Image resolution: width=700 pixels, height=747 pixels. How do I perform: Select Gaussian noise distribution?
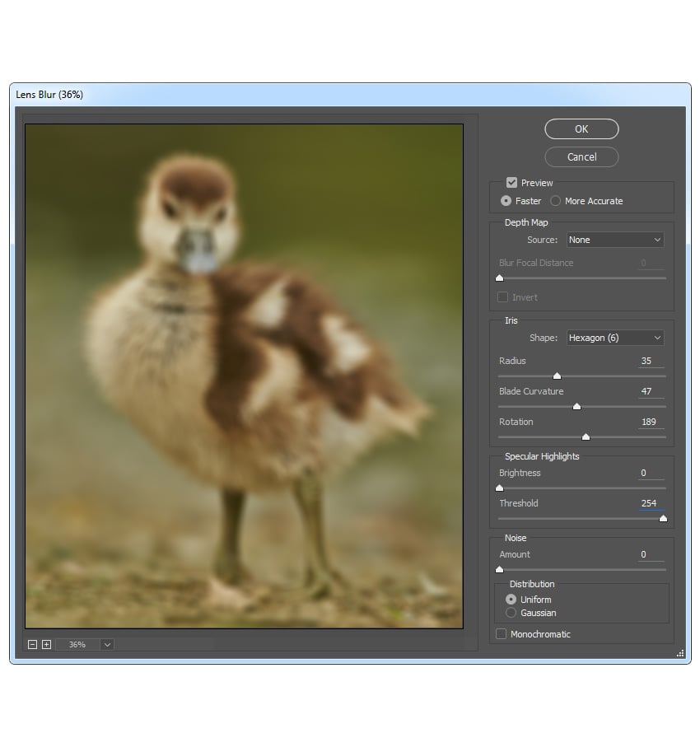(x=511, y=613)
